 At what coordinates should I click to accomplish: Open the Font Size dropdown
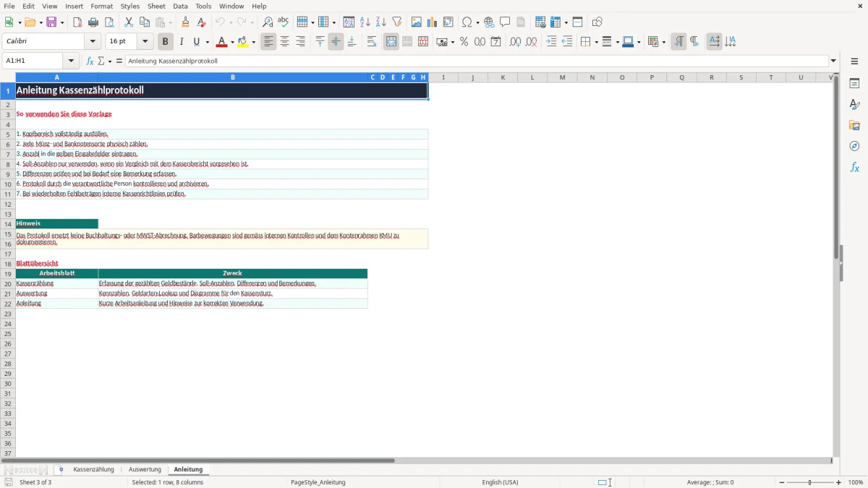tap(145, 42)
